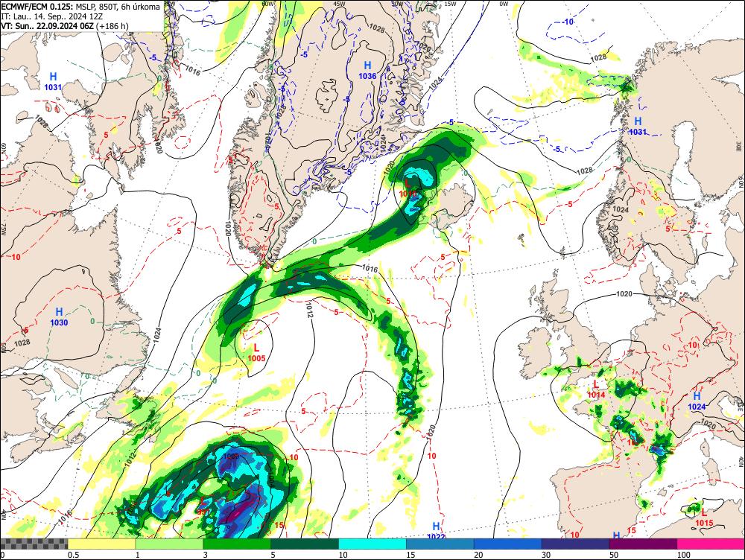The height and width of the screenshot is (560, 745).
Task: Click the L 1014 low marker over France
Action: [596, 389]
